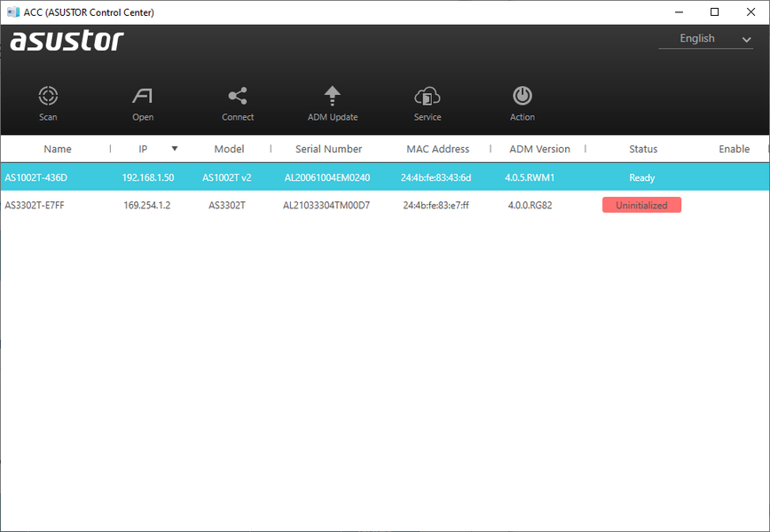
Task: Click model cell AS1002T v2
Action: 227,177
